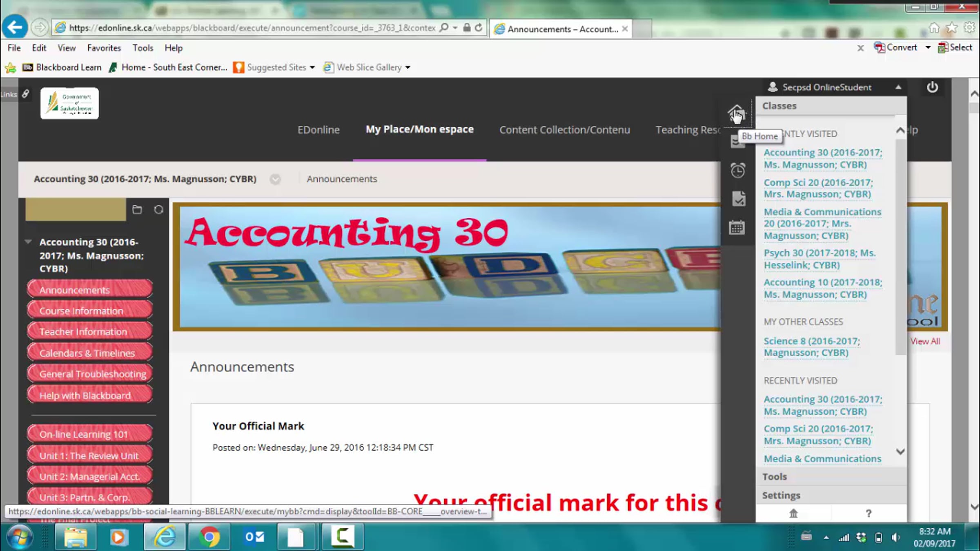980x551 pixels.
Task: Open Internet Explorer home page icon
Action: pyautogui.click(x=934, y=28)
